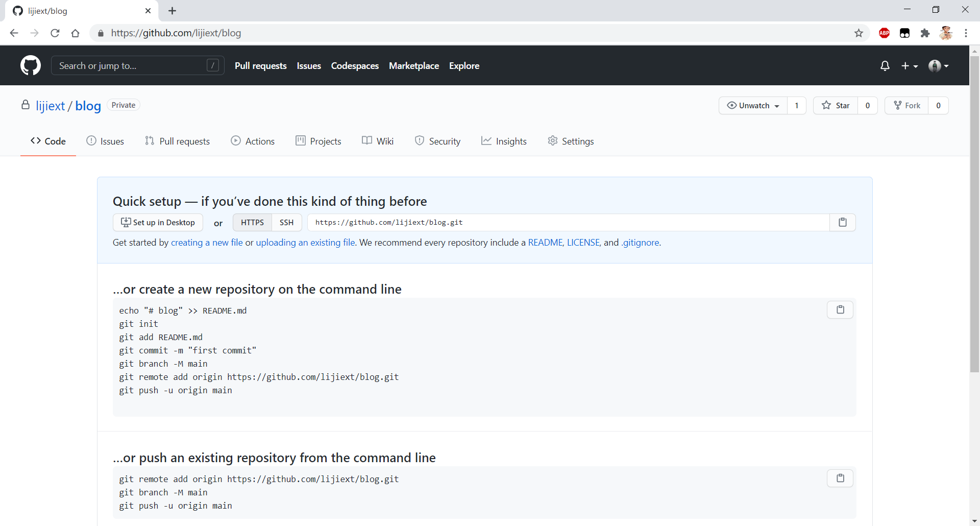980x526 pixels.
Task: Open the LICENSE link
Action: pos(583,243)
